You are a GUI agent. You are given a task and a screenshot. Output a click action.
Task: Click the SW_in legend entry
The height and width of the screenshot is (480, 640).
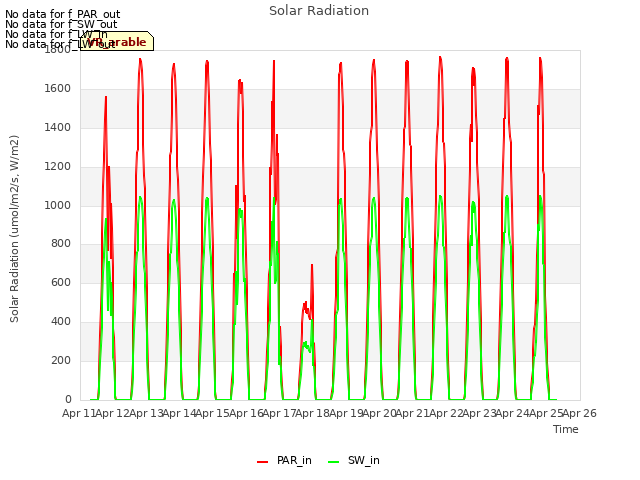[x=354, y=461]
